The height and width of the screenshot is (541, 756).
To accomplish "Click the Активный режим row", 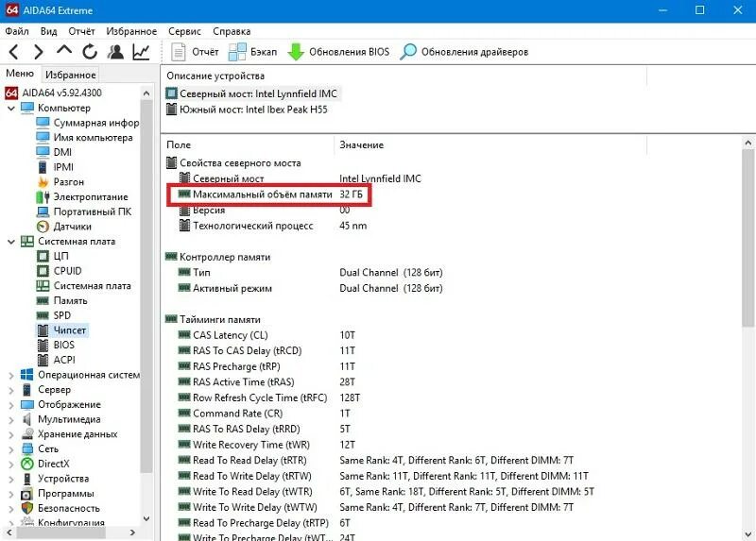I will coord(310,288).
